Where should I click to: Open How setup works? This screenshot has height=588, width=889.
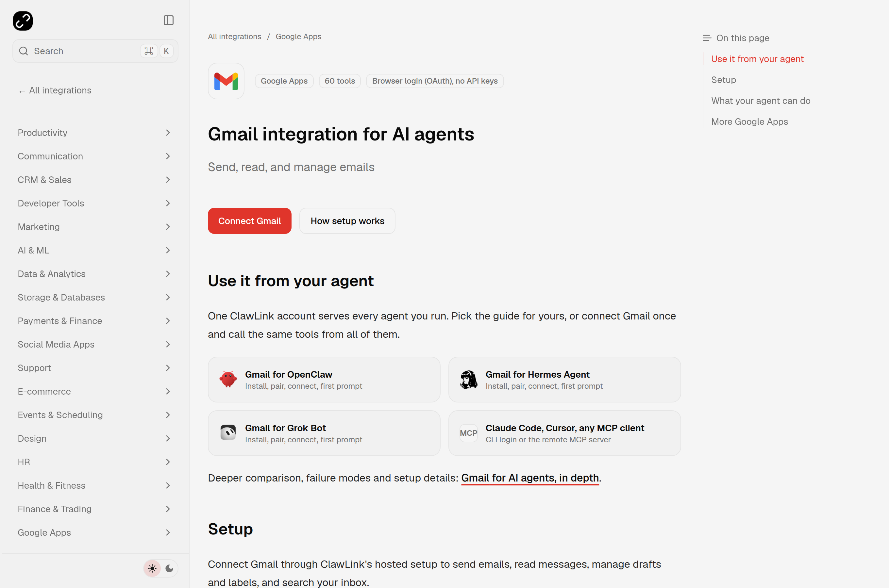point(347,221)
